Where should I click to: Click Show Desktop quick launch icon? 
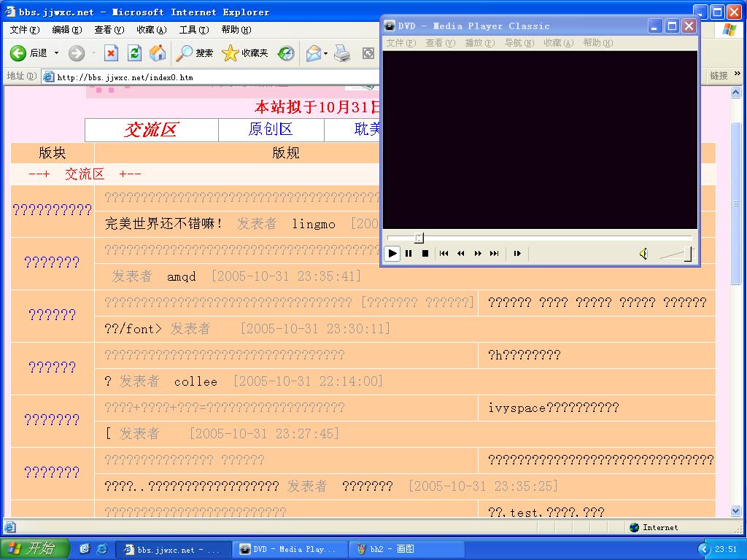point(85,549)
